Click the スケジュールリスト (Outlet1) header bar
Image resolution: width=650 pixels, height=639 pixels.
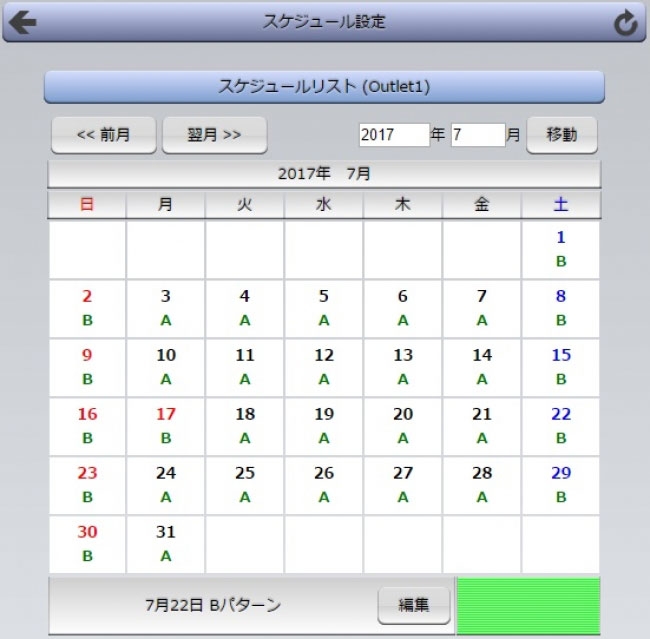point(324,87)
